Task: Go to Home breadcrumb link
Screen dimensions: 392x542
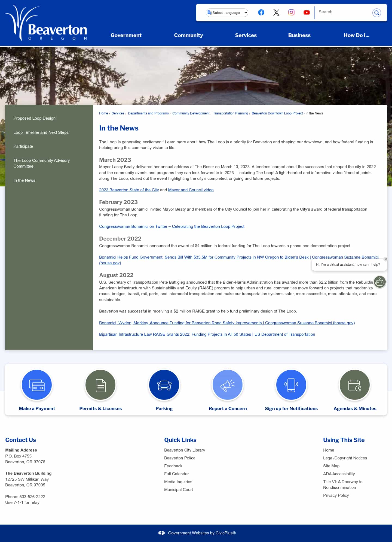Action: point(103,113)
